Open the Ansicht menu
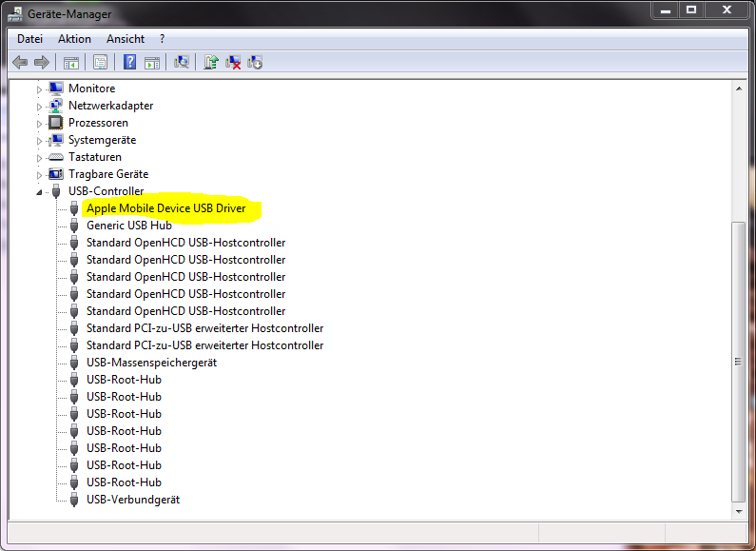The height and width of the screenshot is (551, 756). (126, 39)
